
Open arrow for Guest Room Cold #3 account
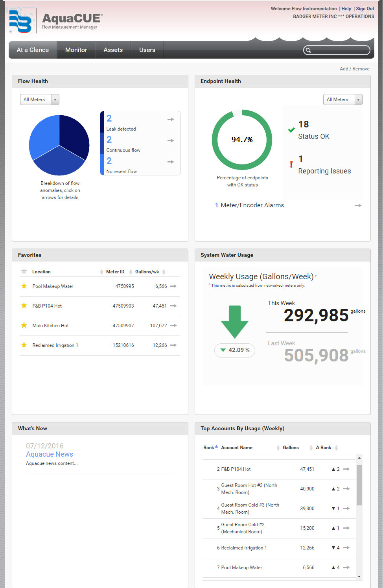346,508
